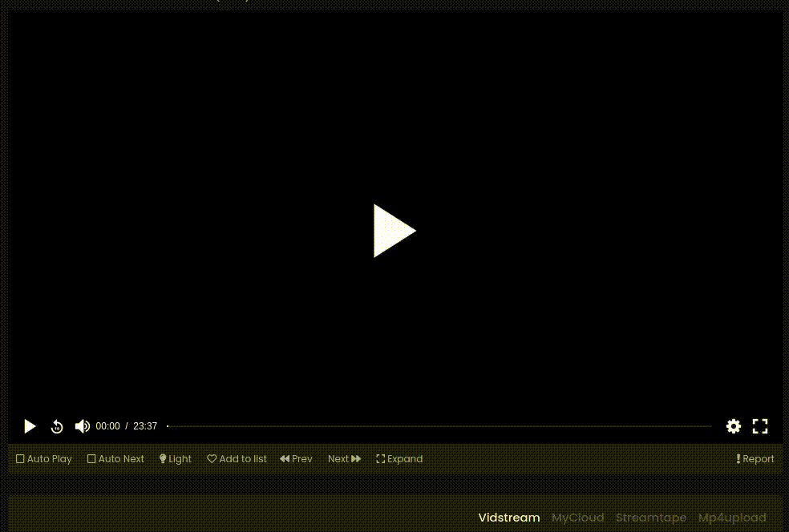Switch to the Mp4upload server

(x=731, y=518)
